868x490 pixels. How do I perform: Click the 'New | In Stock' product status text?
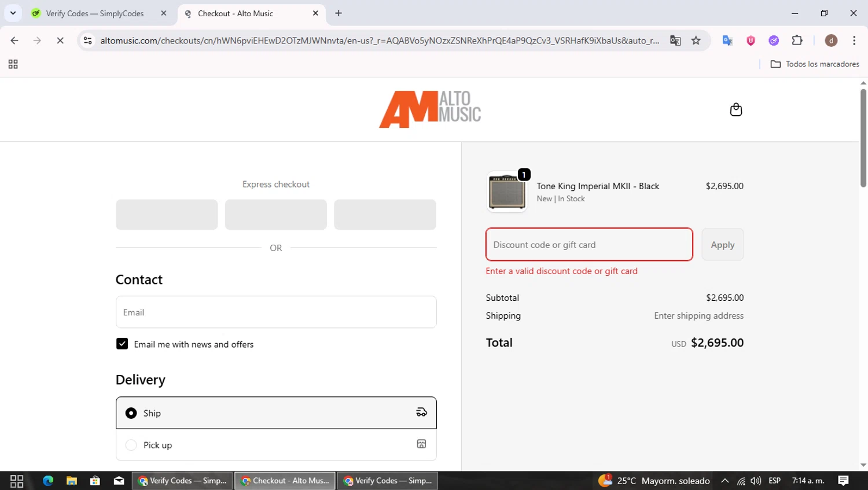pyautogui.click(x=560, y=198)
